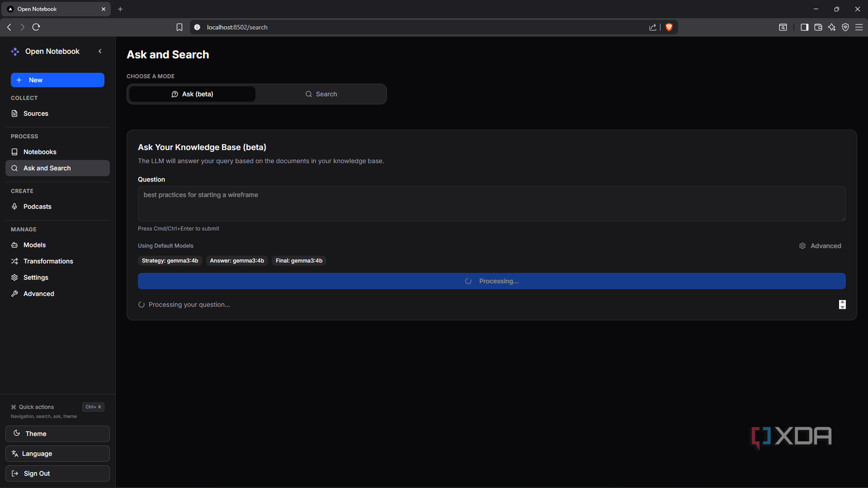This screenshot has height=488, width=868.
Task: Open Brave VPN panel
Action: point(845,27)
